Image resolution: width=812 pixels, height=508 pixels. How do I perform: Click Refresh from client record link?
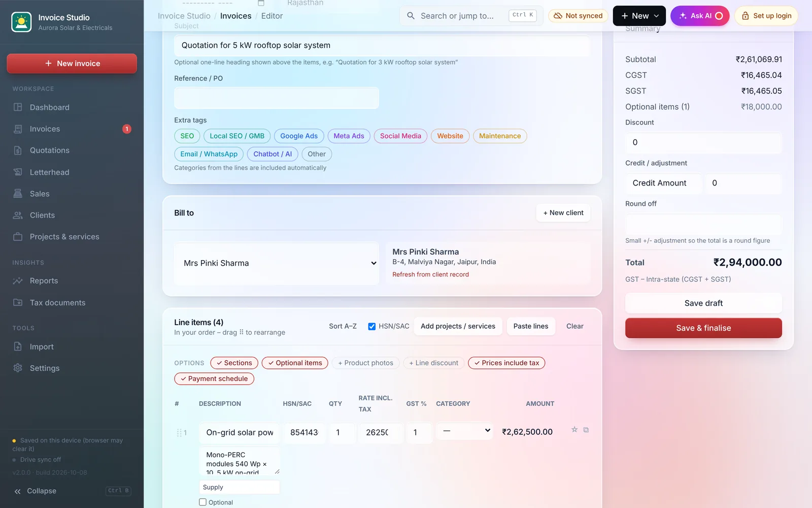pos(430,274)
